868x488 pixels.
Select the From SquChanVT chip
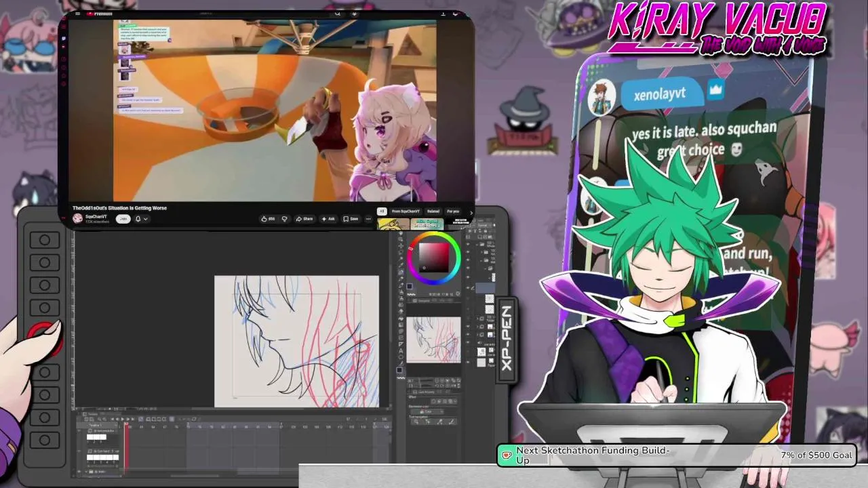pos(406,211)
